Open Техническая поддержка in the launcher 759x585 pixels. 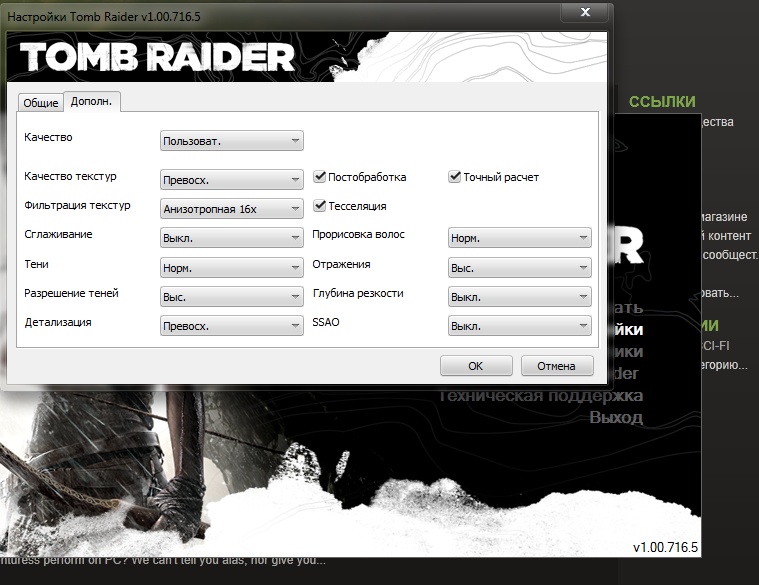541,395
